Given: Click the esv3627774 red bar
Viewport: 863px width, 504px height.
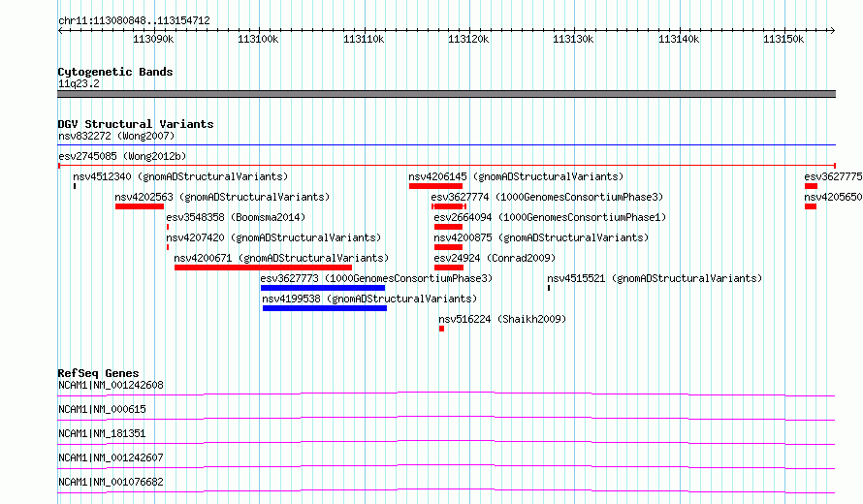Looking at the screenshot, I should pyautogui.click(x=449, y=206).
